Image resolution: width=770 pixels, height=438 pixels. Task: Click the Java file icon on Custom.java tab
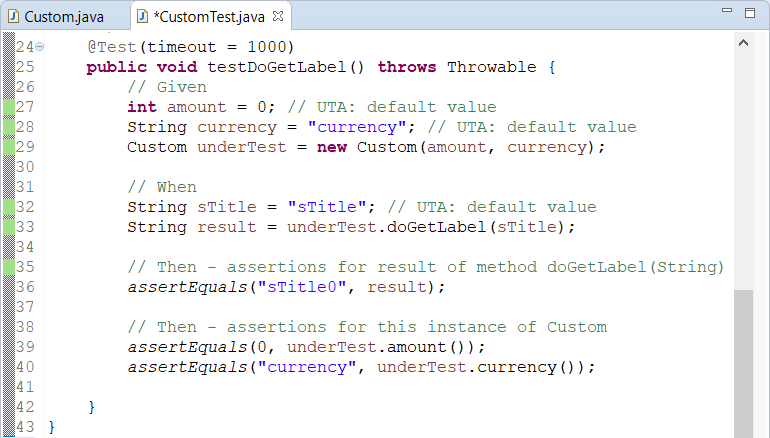(14, 17)
